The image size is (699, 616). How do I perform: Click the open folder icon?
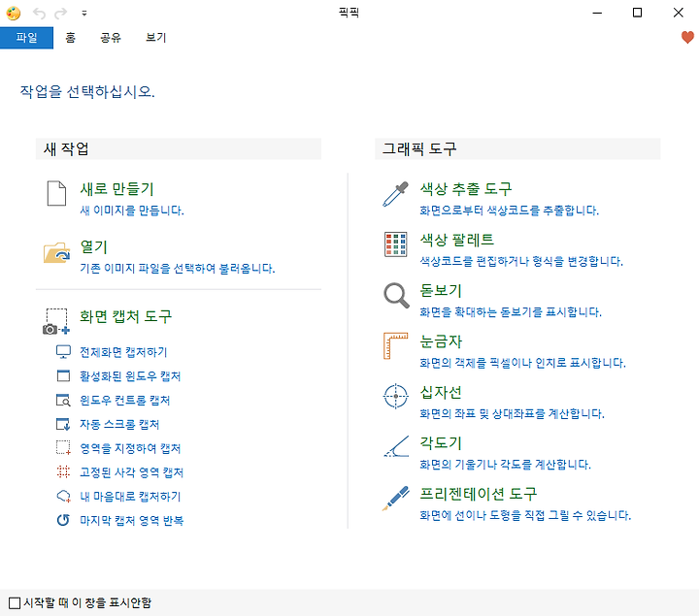point(56,253)
